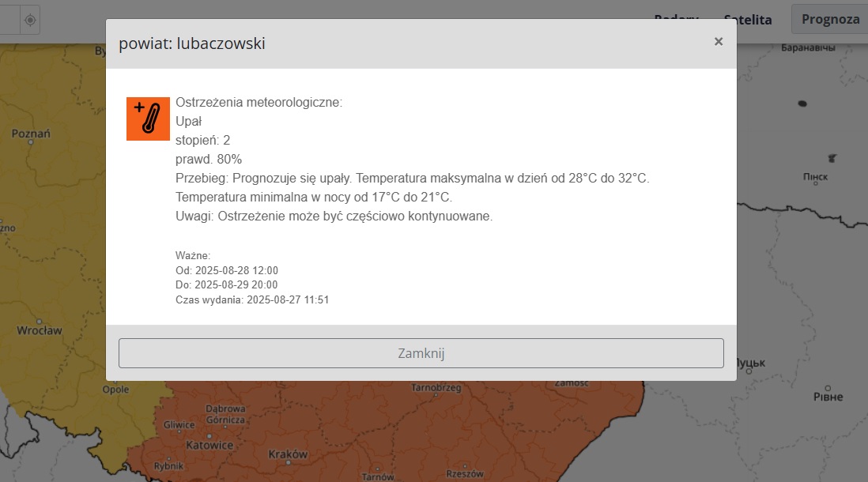Viewport: 868px width, 482px height.
Task: Open the Prognoza tab
Action: pyautogui.click(x=830, y=19)
